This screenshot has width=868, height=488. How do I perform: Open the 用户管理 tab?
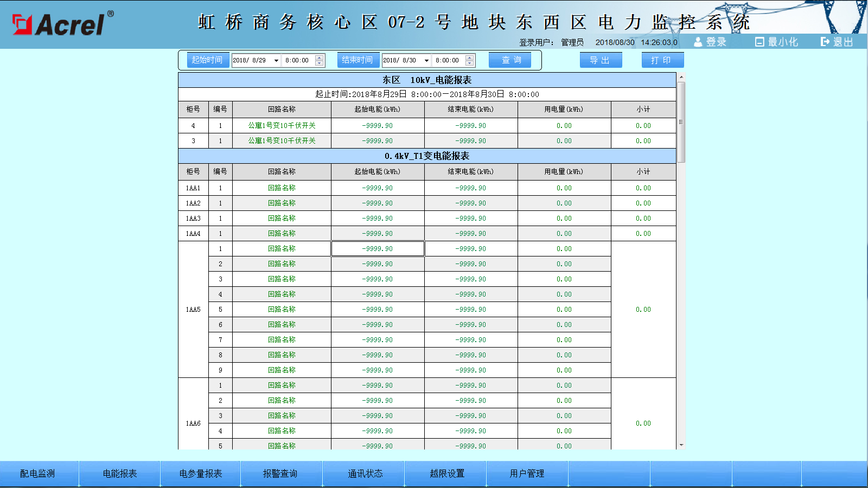pyautogui.click(x=527, y=473)
